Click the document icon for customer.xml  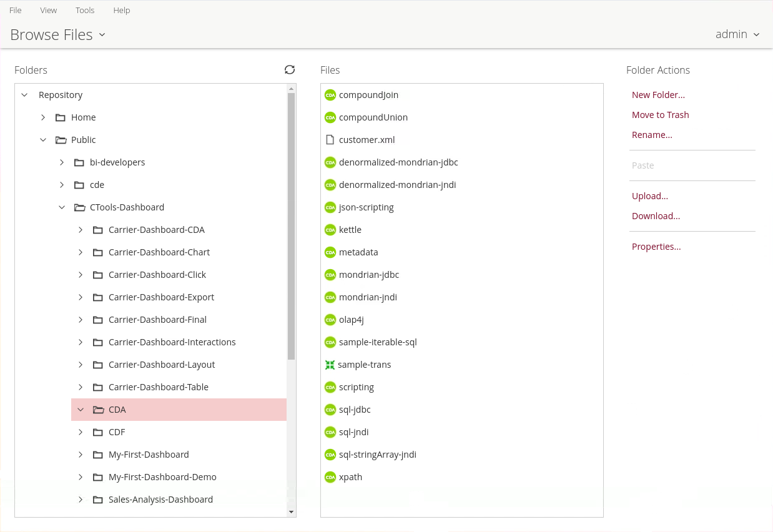pos(330,140)
